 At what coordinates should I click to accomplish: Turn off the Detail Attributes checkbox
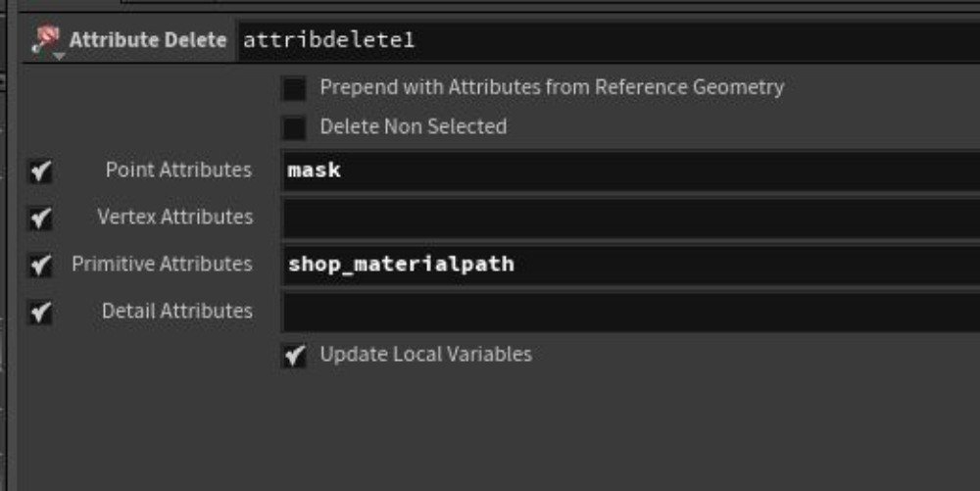[40, 312]
